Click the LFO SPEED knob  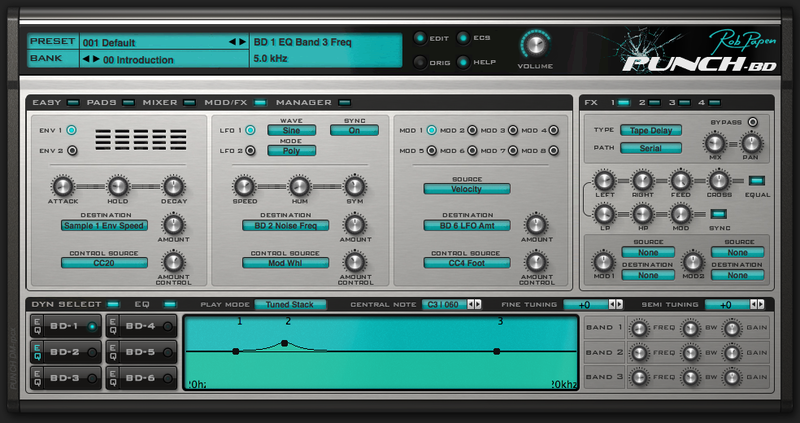pyautogui.click(x=244, y=186)
